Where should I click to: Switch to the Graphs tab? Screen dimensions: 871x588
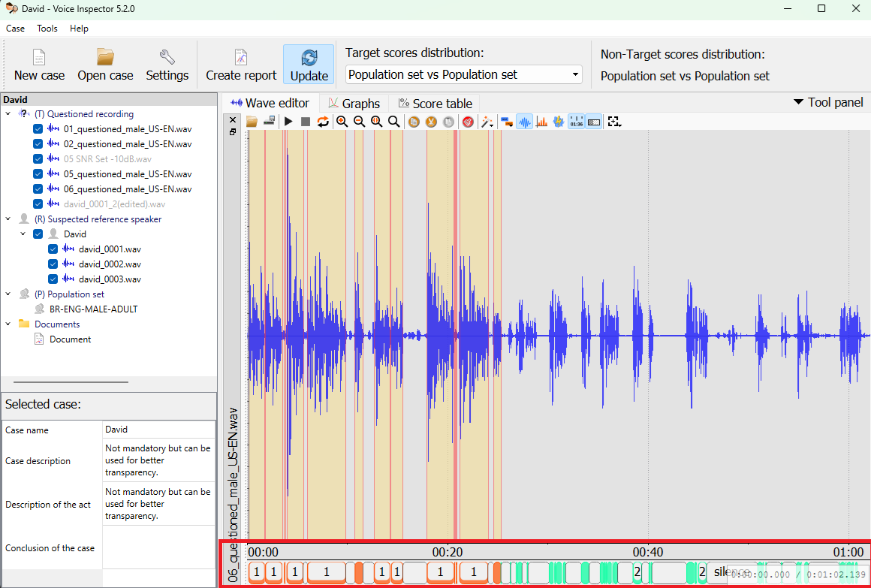[354, 104]
